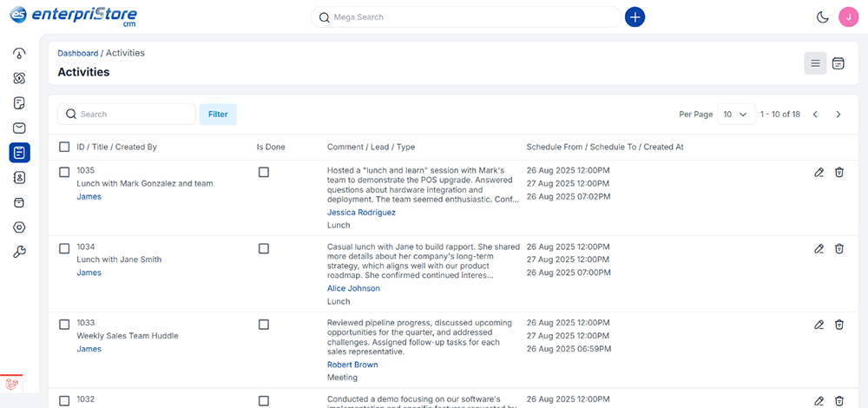Open the dashboard sidebar icon
Image resolution: width=868 pixels, height=408 pixels.
[x=19, y=54]
